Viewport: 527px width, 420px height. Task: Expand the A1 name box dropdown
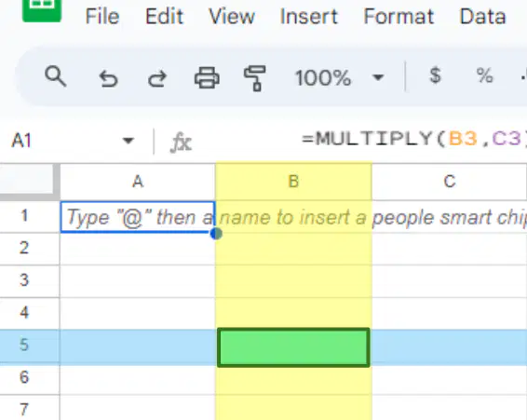(128, 141)
